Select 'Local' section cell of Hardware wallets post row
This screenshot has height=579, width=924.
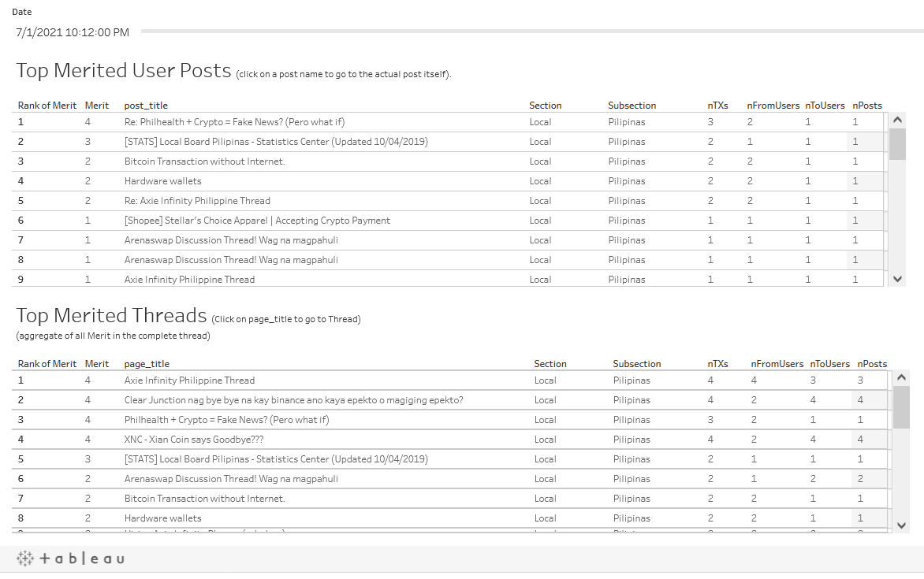click(540, 181)
